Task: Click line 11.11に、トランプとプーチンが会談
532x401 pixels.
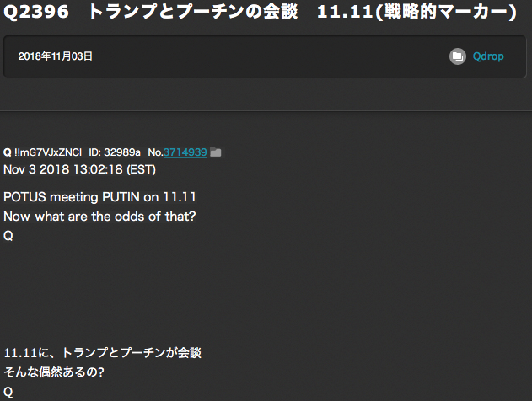Action: click(x=103, y=353)
